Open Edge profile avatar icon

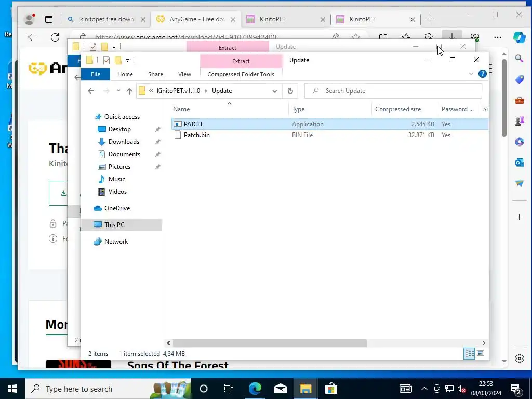[30, 19]
